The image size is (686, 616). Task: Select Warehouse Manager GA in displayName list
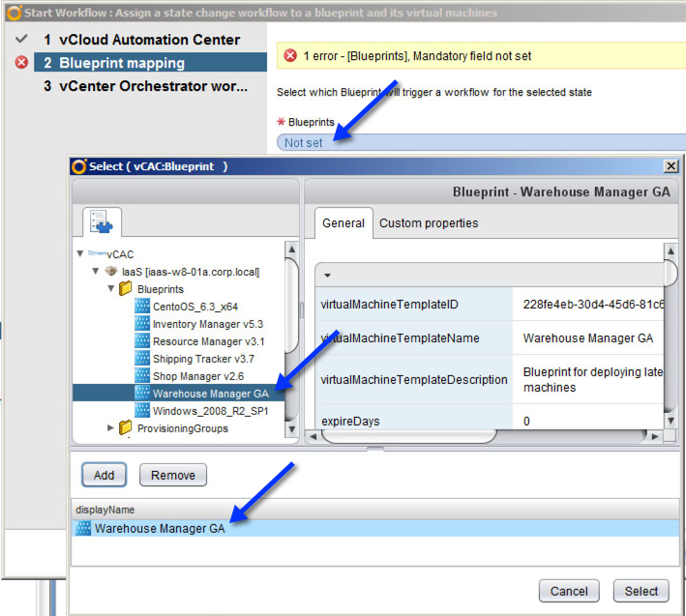[x=375, y=528]
